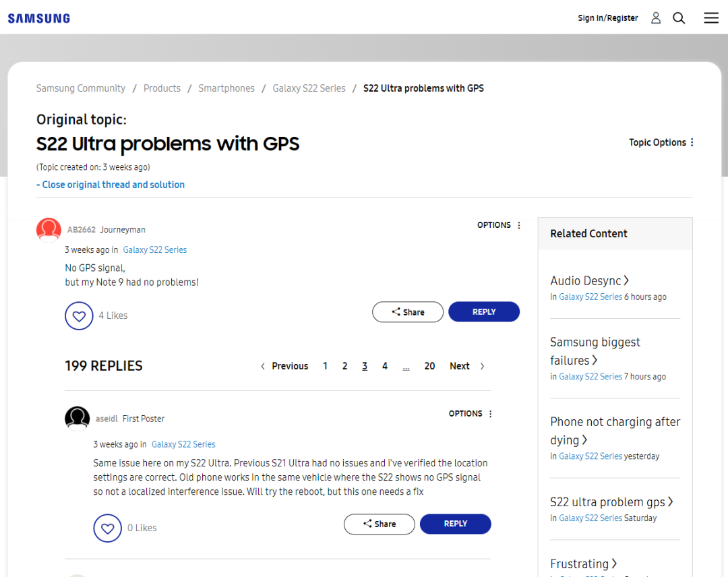This screenshot has width=728, height=577.
Task: Reply to aseidl's comment
Action: click(456, 524)
